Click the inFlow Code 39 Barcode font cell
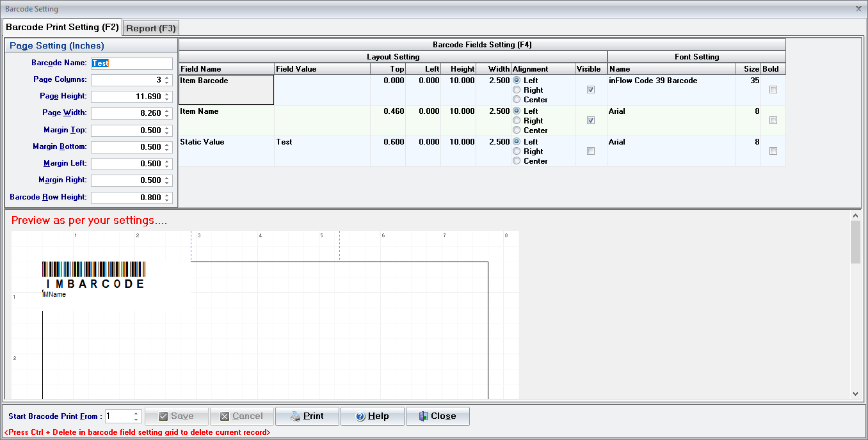The width and height of the screenshot is (868, 440). (x=671, y=90)
